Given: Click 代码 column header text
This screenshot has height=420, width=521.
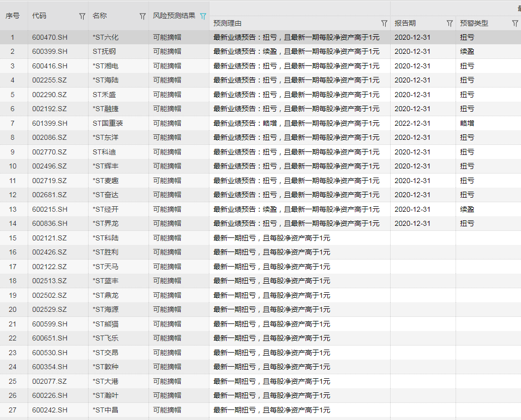Looking at the screenshot, I should [x=39, y=16].
